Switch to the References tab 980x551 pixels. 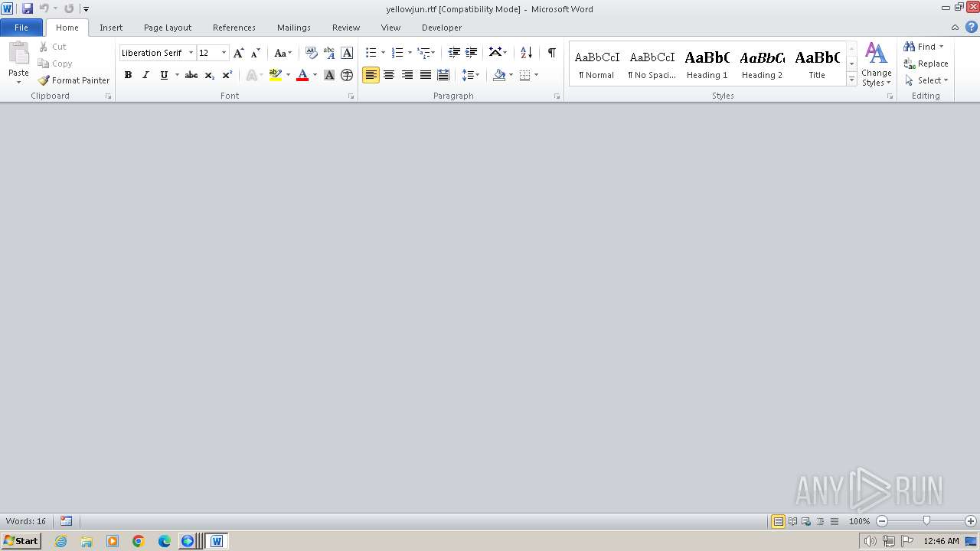(234, 28)
